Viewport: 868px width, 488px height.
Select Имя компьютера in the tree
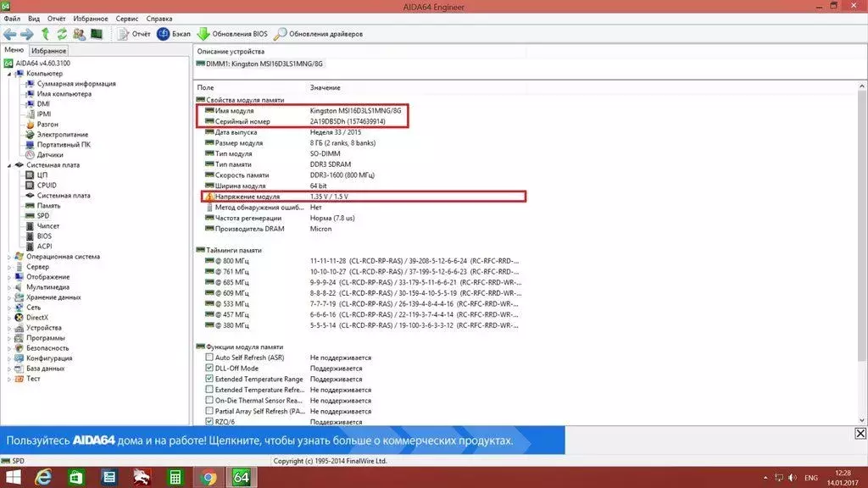click(64, 94)
